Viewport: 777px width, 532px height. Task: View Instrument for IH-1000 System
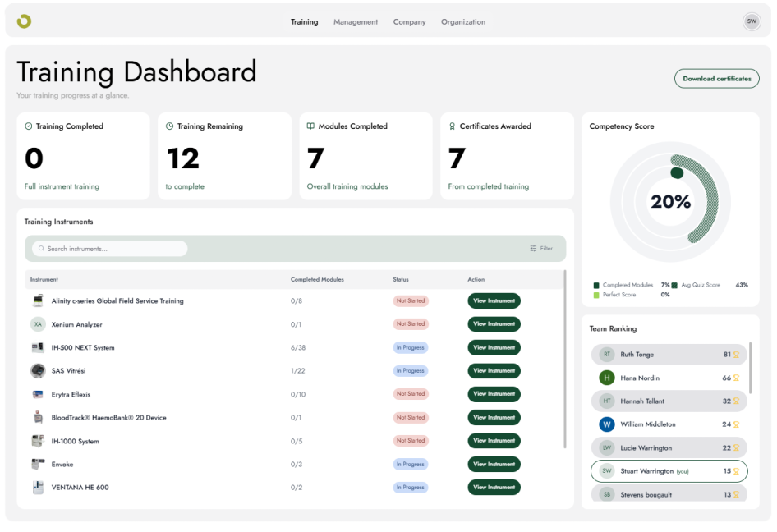[x=494, y=440]
